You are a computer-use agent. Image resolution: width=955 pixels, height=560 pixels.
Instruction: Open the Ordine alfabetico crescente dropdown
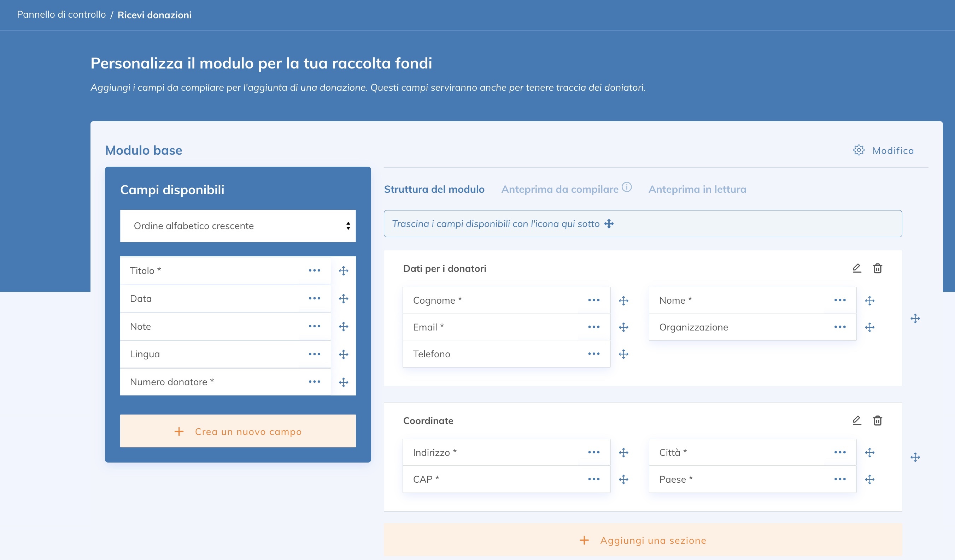pos(238,226)
